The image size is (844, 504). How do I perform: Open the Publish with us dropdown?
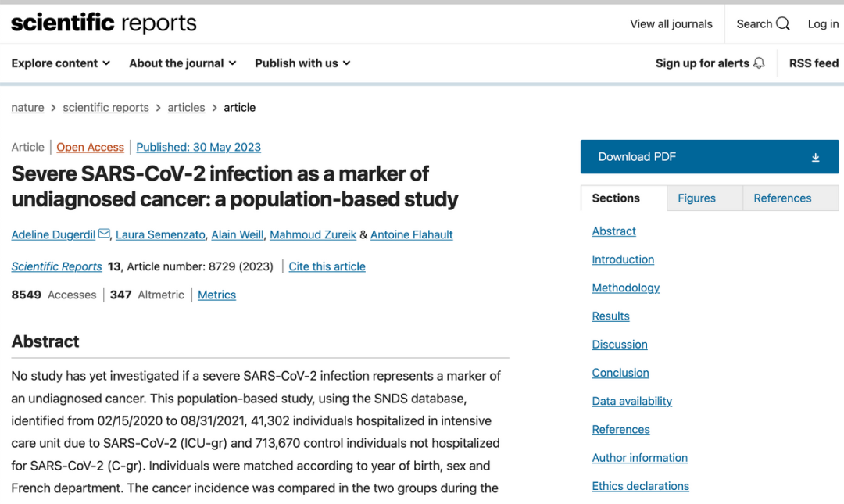tap(302, 63)
